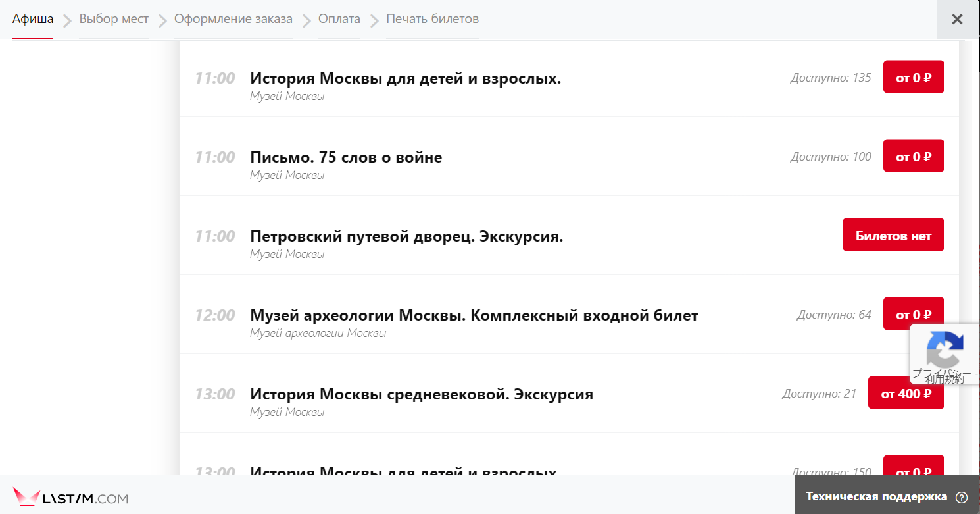Screen dimensions: 980x514
Task: Close the ticket widget with X
Action: tap(957, 19)
